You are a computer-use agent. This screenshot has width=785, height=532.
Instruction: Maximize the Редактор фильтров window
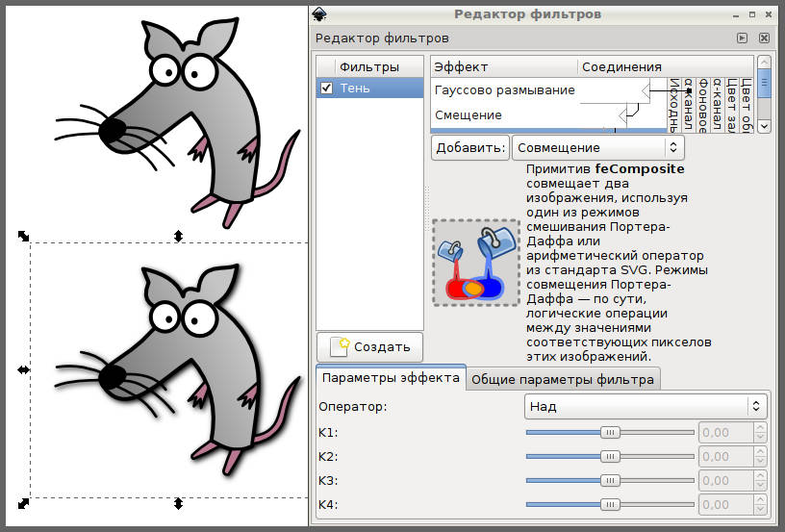[752, 14]
